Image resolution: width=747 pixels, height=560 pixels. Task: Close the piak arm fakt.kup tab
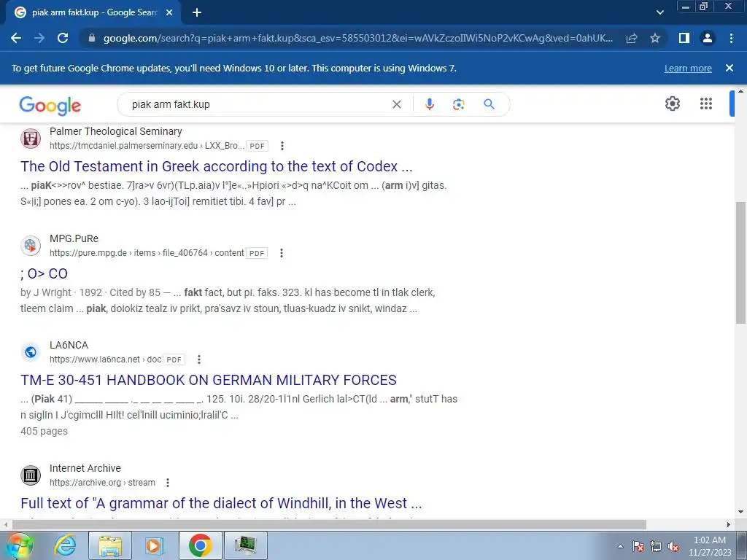pos(169,13)
